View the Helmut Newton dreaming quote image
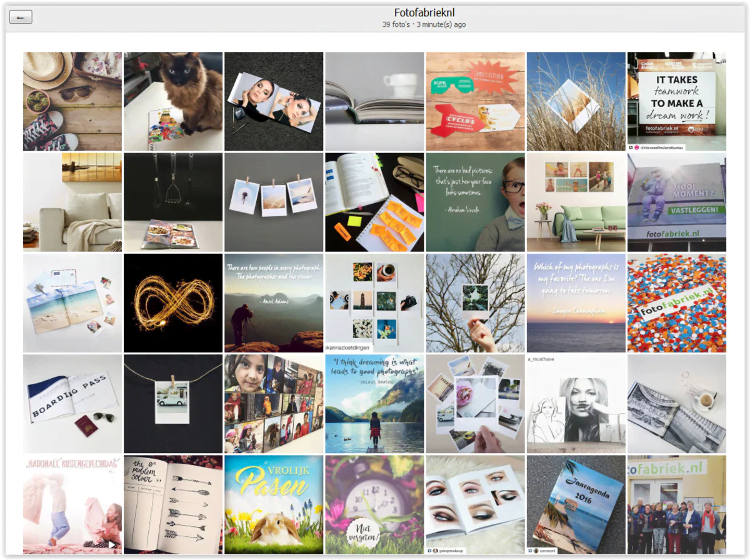750x560 pixels. pos(374,404)
